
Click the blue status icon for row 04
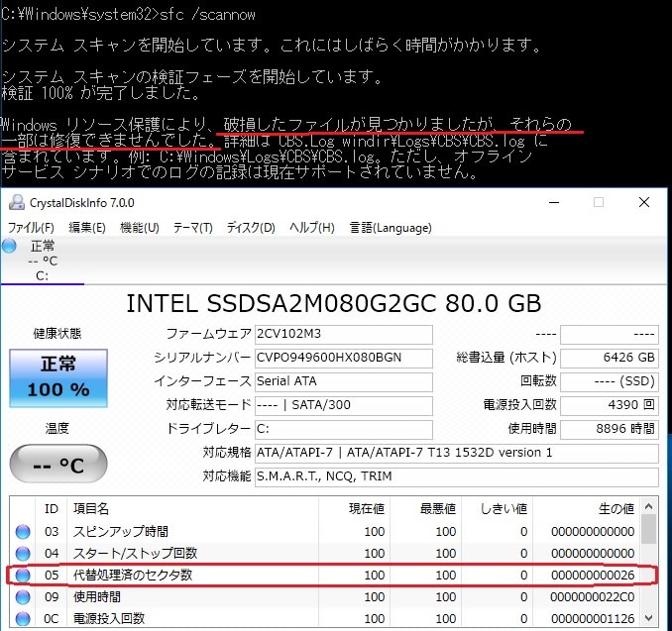(x=23, y=554)
